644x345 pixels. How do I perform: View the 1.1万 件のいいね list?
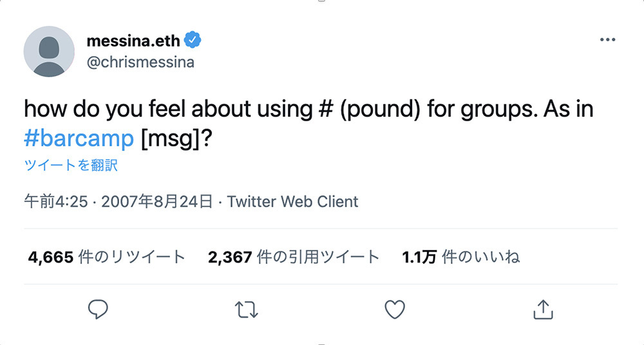tap(461, 257)
